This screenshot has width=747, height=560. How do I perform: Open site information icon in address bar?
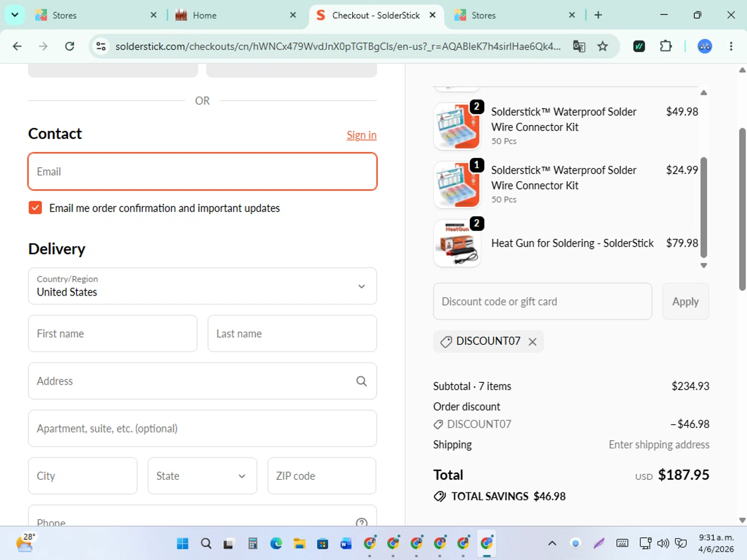[x=101, y=46]
